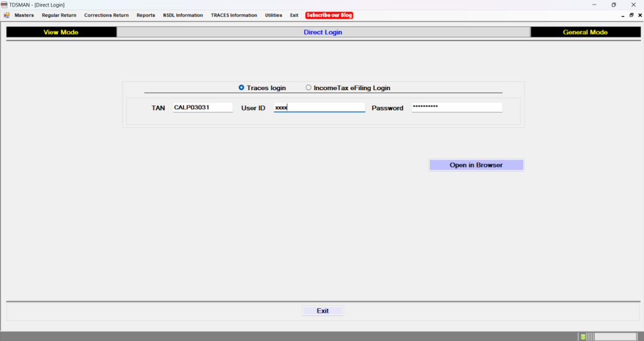The width and height of the screenshot is (644, 341).
Task: Click the Exit menu item
Action: [294, 15]
